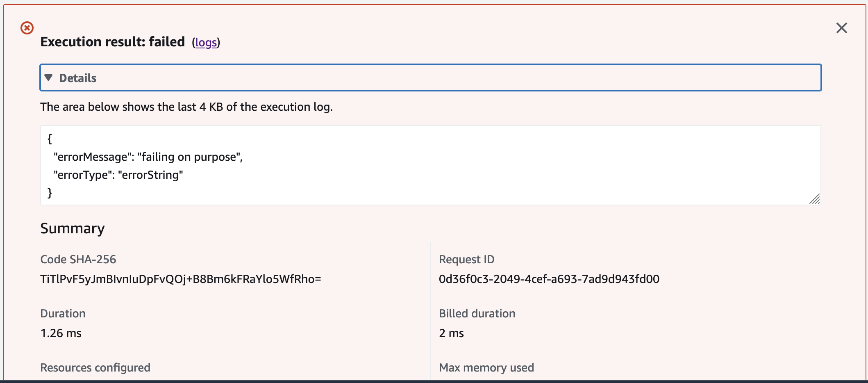Click the Duration value 1.26 ms

pyautogui.click(x=60, y=333)
